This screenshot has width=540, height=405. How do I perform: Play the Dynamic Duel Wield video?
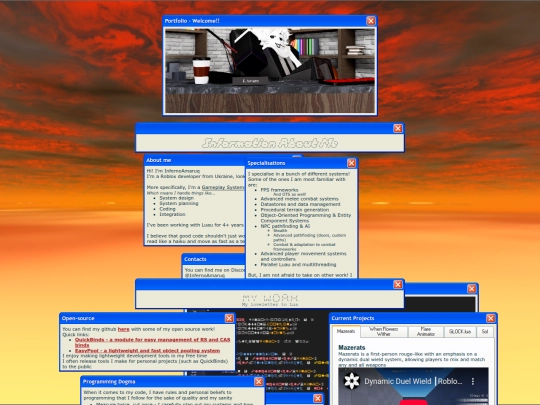click(x=413, y=402)
